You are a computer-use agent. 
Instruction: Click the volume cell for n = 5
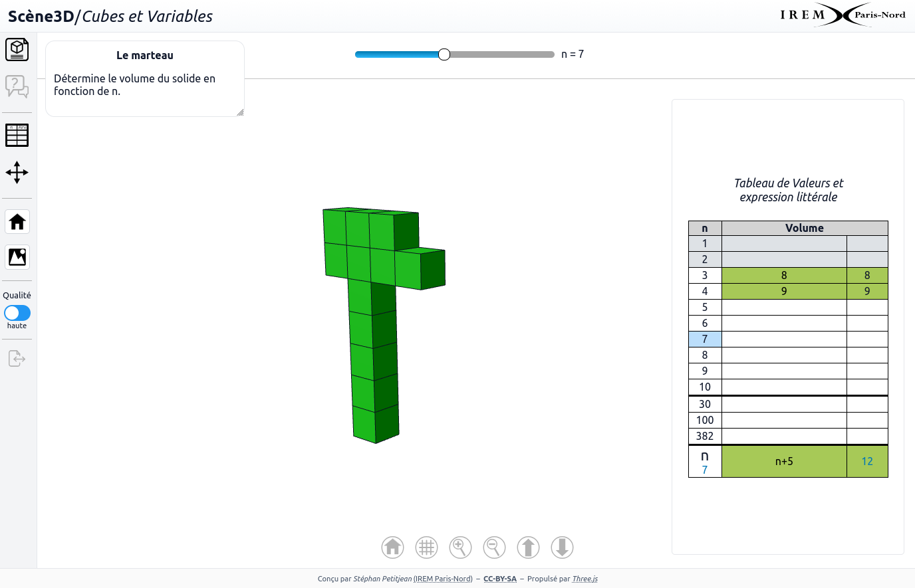(784, 307)
